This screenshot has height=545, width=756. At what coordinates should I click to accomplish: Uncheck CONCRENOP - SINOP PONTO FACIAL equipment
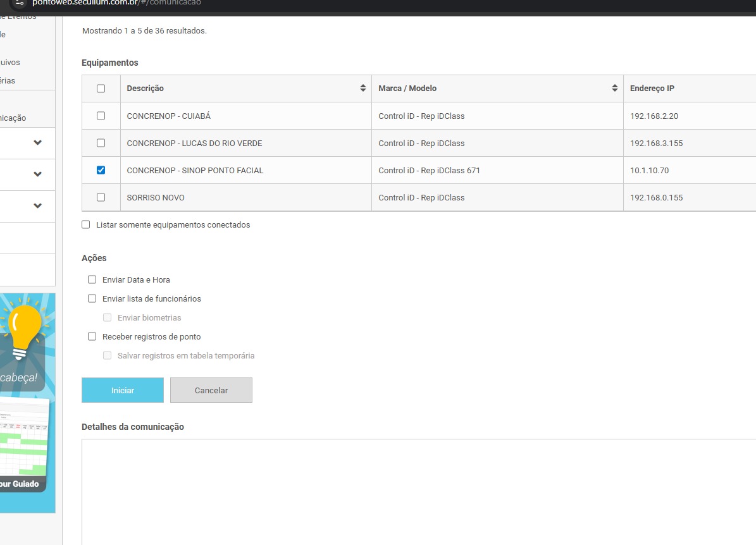[101, 170]
